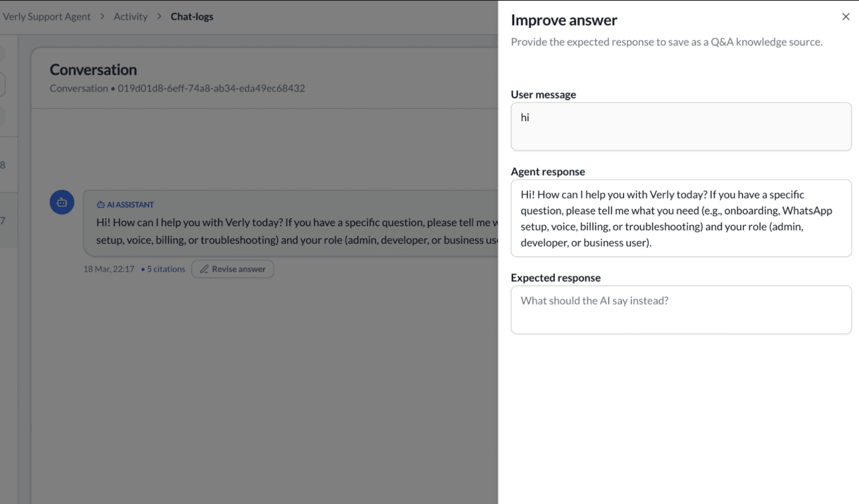Click the small bot icon beside AI ASSISTANT
The width and height of the screenshot is (859, 504).
(x=101, y=205)
